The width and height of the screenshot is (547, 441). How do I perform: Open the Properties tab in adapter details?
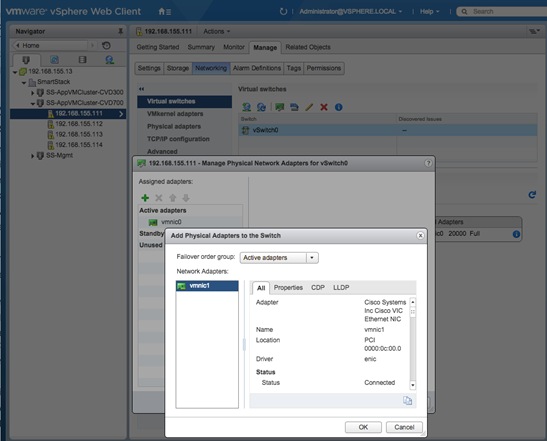[x=288, y=287]
